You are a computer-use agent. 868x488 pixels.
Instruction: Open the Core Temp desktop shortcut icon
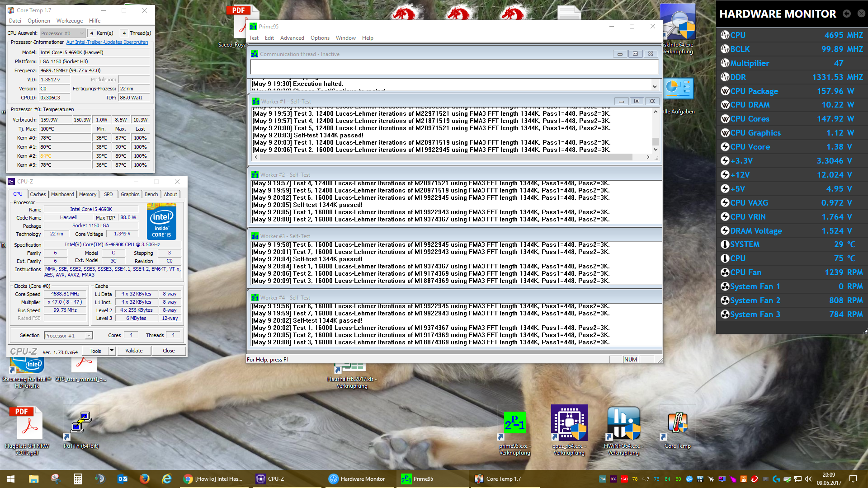click(x=677, y=423)
